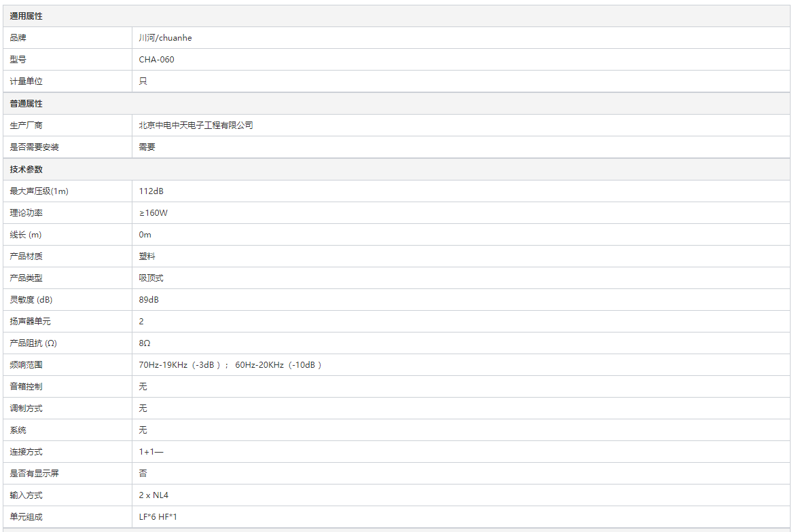Select the value LF*6 HF*1
Viewport: 796px width, 532px height.
(158, 517)
